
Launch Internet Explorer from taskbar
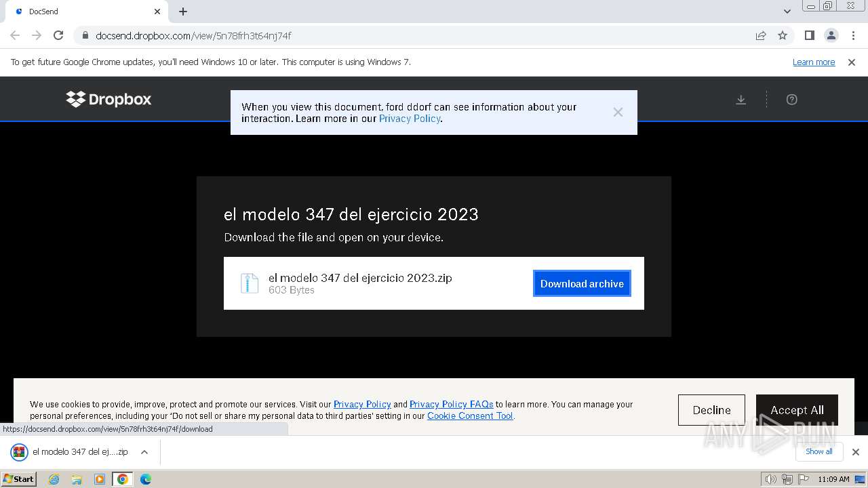click(x=54, y=479)
